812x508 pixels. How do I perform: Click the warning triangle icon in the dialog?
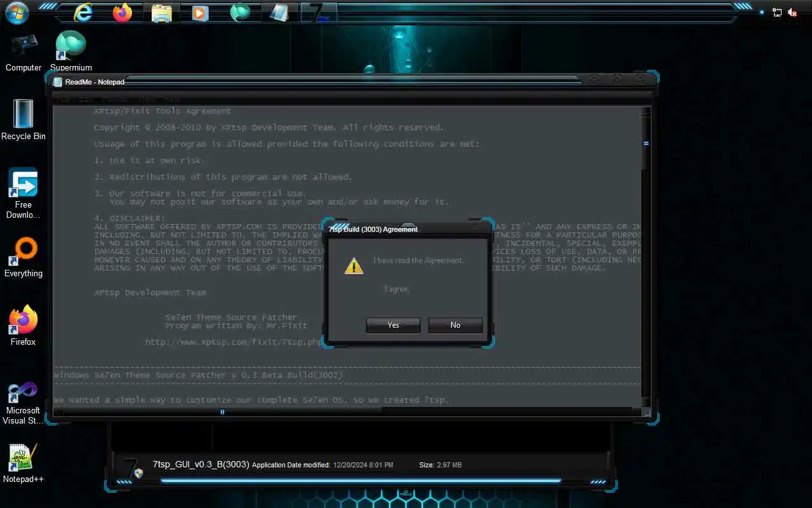coord(354,265)
